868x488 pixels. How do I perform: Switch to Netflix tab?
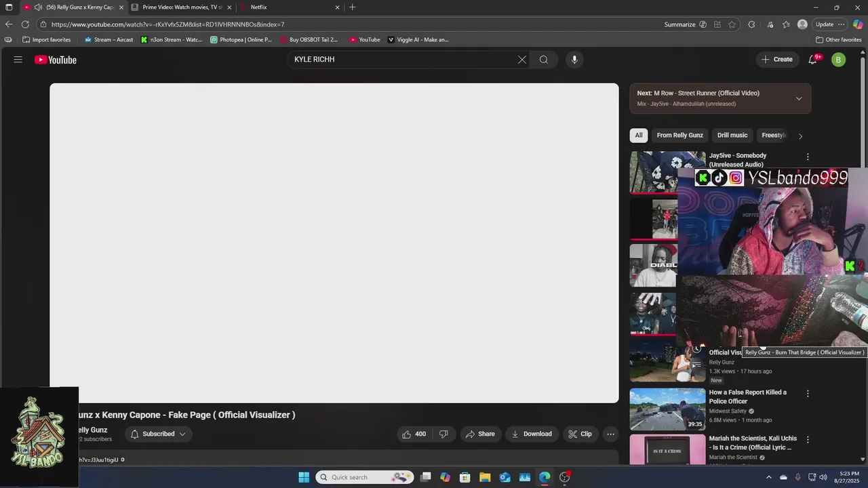point(290,7)
